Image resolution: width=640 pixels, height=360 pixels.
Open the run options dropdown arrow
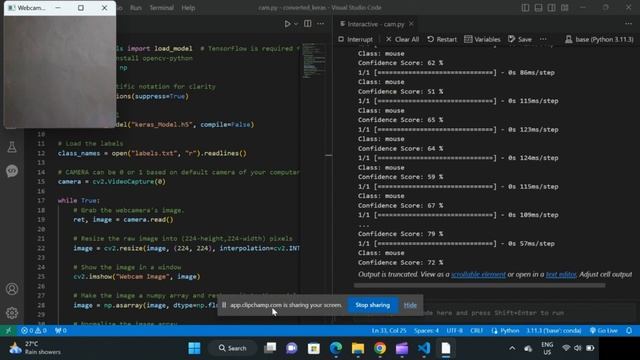[296, 24]
